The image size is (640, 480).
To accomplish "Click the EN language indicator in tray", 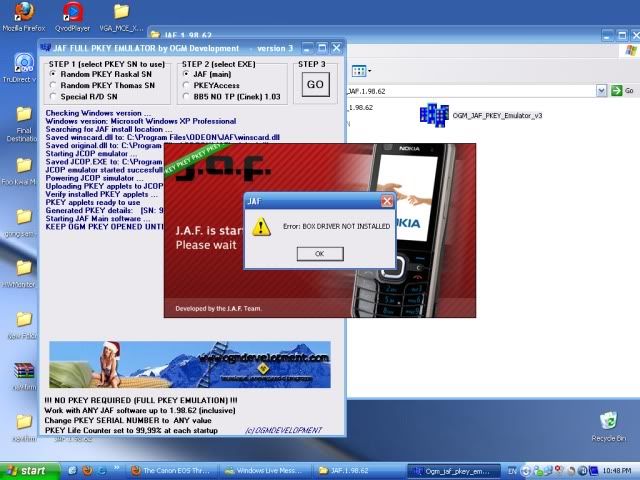I will 512,471.
